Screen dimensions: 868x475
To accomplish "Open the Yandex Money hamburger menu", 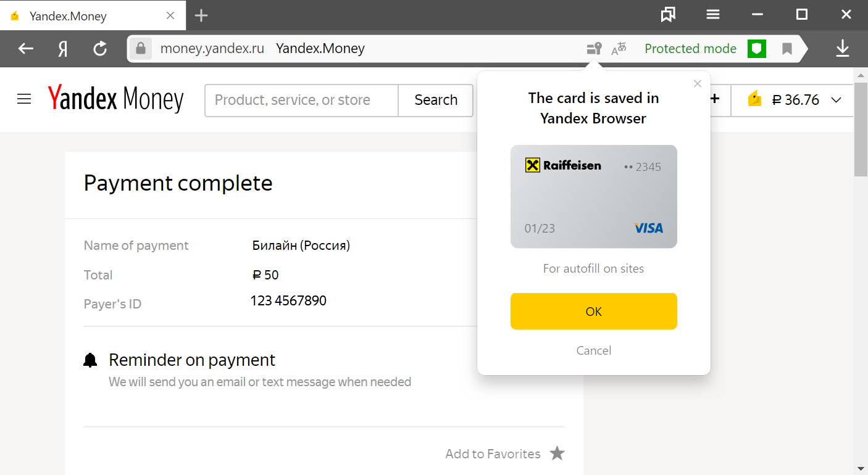I will click(x=24, y=99).
